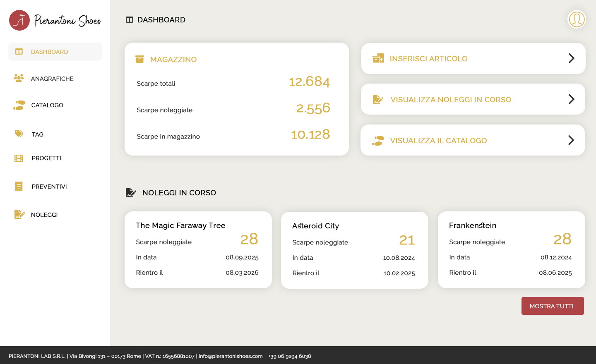The image size is (596, 364).
Task: Open the Frankenstein rental card
Action: [511, 250]
